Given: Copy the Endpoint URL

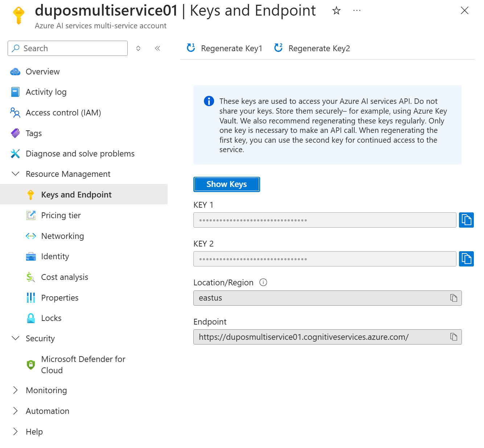Looking at the screenshot, I should pos(454,337).
